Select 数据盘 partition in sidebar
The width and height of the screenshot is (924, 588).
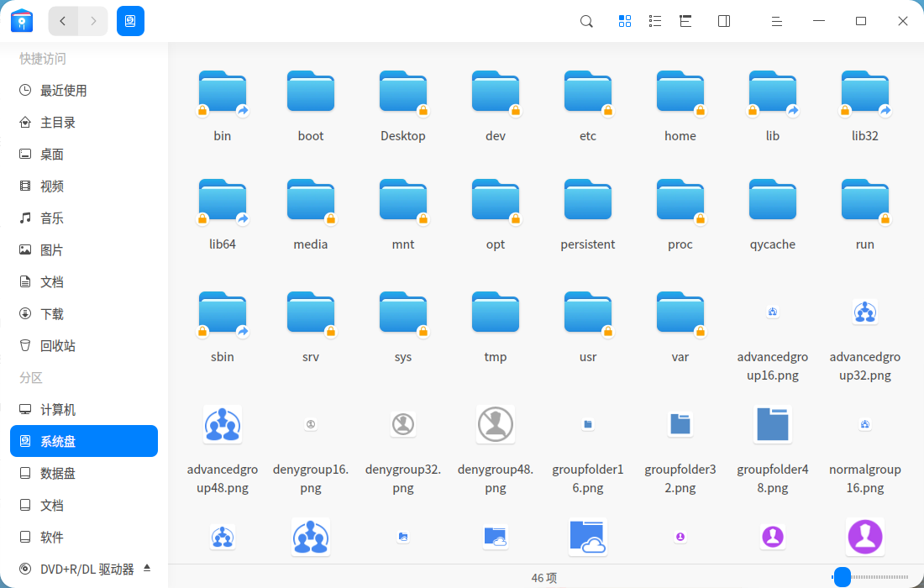click(84, 473)
